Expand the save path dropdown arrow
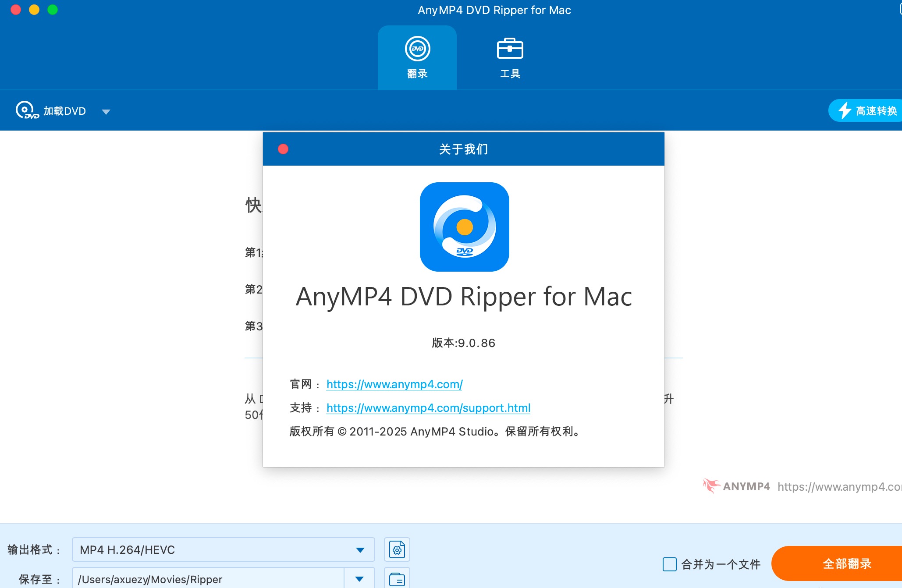This screenshot has width=902, height=588. pyautogui.click(x=359, y=579)
